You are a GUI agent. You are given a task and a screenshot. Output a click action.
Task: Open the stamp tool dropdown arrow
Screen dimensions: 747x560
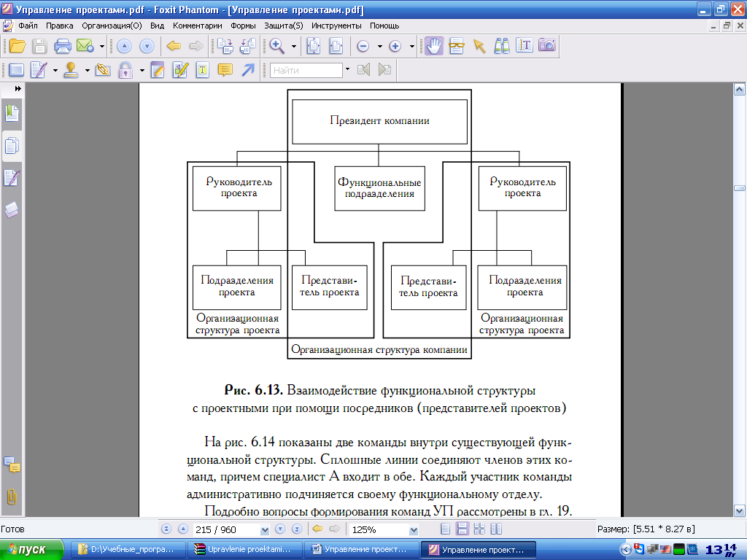[x=88, y=71]
